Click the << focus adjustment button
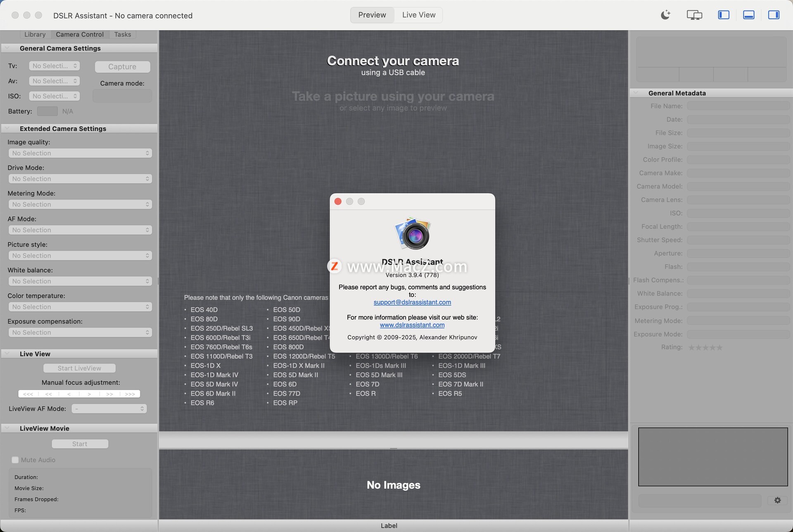Viewport: 793px width, 532px height. pyautogui.click(x=49, y=394)
